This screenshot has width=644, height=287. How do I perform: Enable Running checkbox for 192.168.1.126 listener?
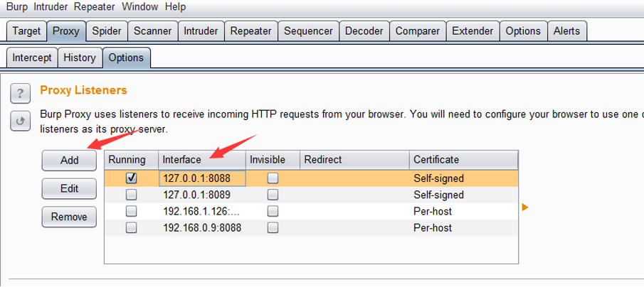pyautogui.click(x=132, y=211)
